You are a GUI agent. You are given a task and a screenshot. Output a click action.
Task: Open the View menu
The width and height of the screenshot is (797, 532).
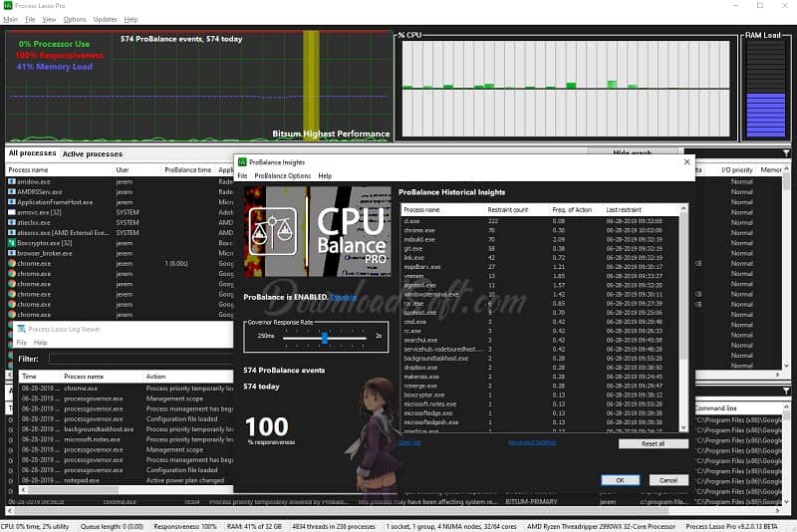[49, 19]
